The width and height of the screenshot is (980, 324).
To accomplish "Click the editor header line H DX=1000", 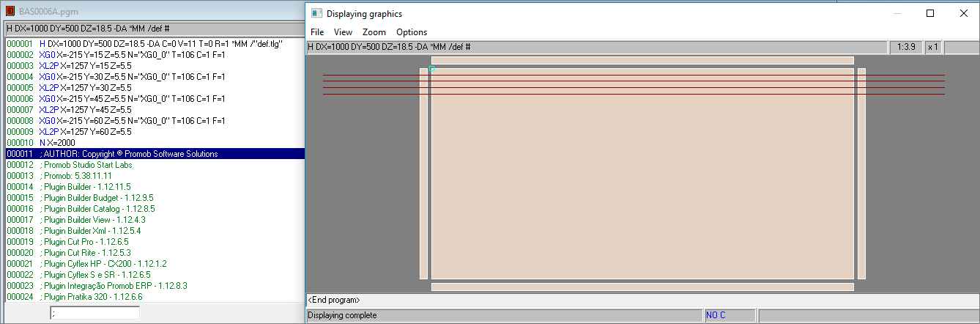I will 155,29.
